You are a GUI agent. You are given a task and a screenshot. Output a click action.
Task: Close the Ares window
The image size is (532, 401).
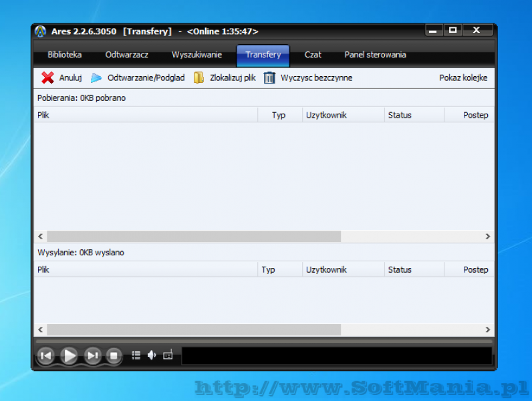(477, 30)
